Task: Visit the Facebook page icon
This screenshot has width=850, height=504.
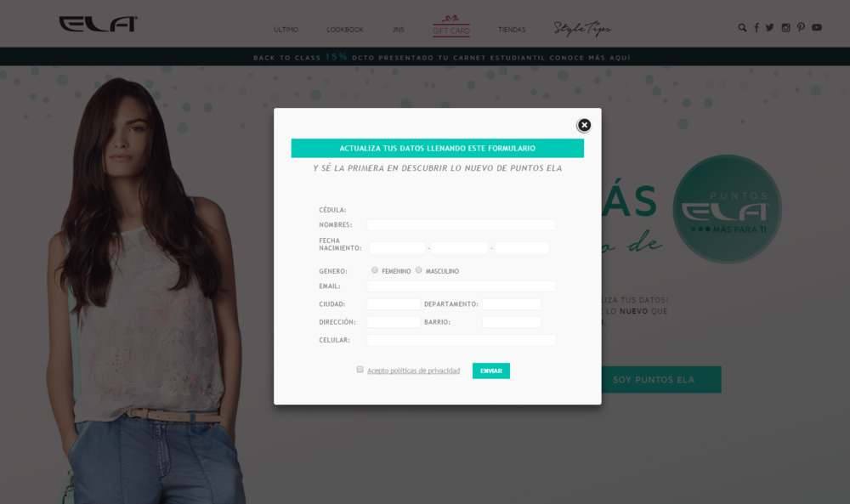Action: point(756,28)
